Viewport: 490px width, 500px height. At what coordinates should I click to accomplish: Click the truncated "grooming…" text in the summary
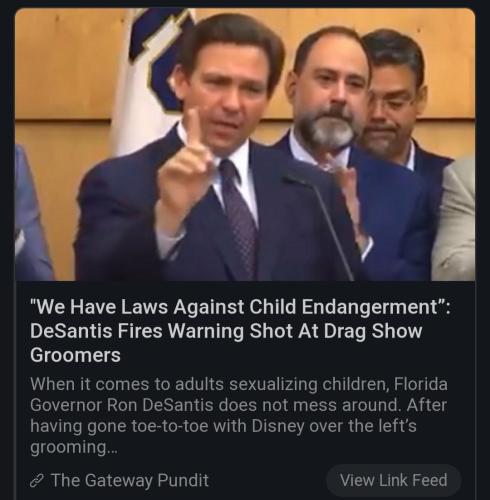coord(74,447)
